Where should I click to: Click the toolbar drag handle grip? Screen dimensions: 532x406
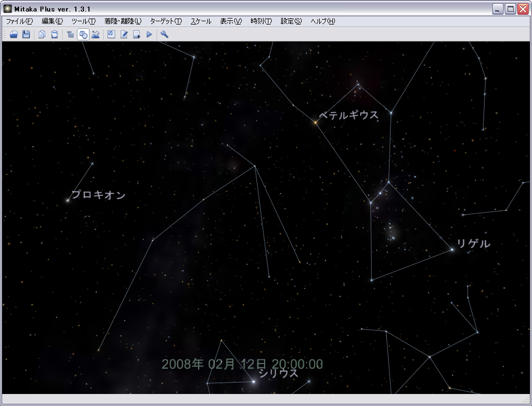(x=5, y=34)
